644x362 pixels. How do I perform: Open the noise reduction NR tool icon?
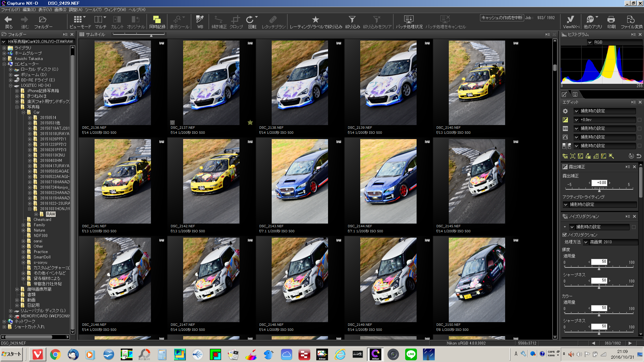click(565, 156)
